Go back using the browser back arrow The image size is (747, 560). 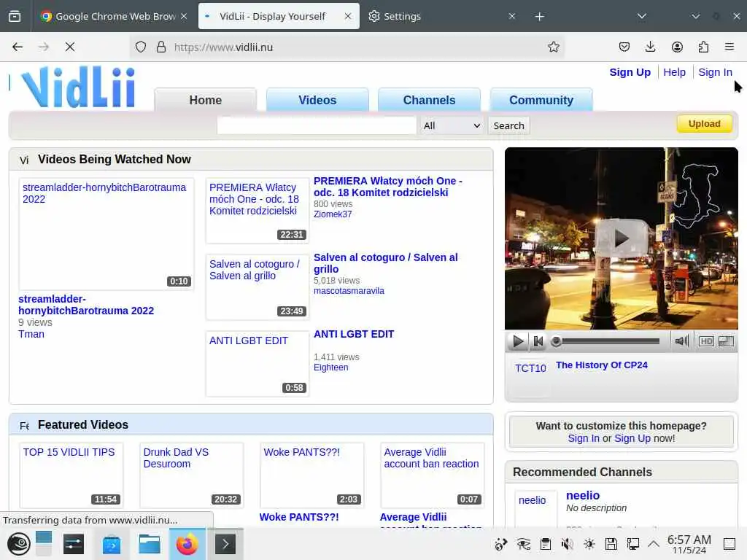(x=18, y=47)
